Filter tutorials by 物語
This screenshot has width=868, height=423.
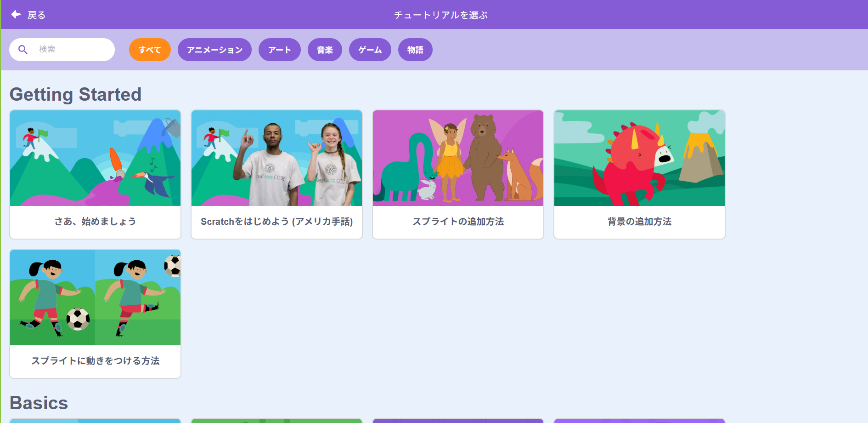click(415, 50)
